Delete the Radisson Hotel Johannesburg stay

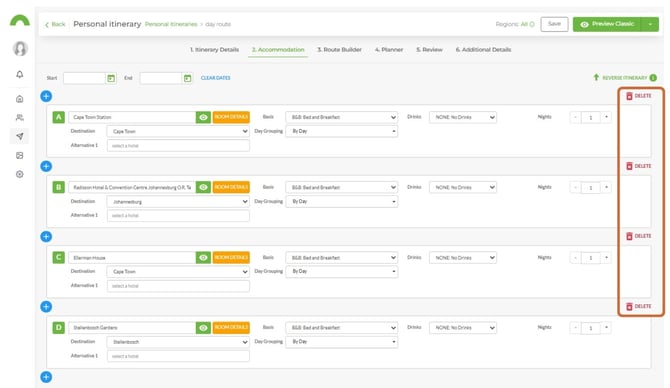639,166
